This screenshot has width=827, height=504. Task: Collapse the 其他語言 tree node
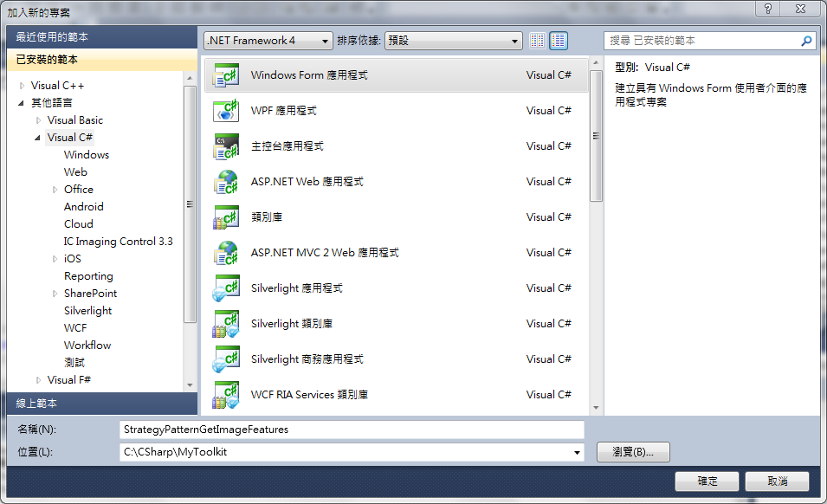21,103
